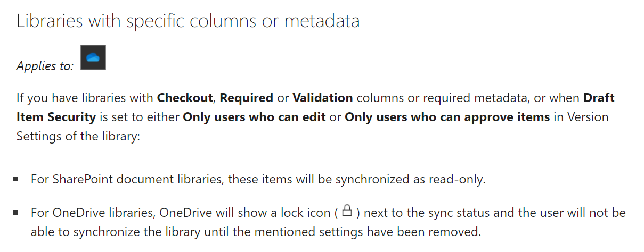The width and height of the screenshot is (644, 252).
Task: Click the text For SharePoint document libraries
Action: [x=127, y=179]
